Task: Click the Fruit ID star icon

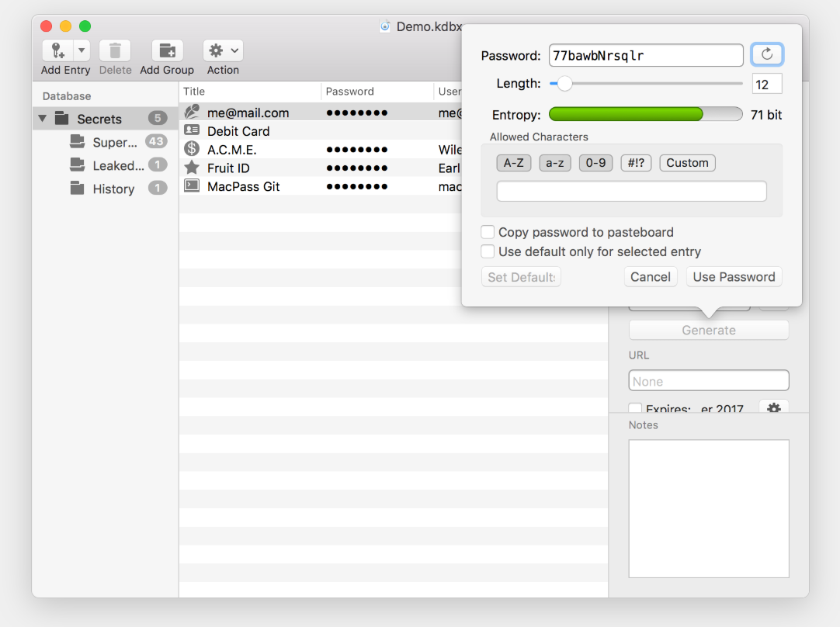Action: (192, 168)
